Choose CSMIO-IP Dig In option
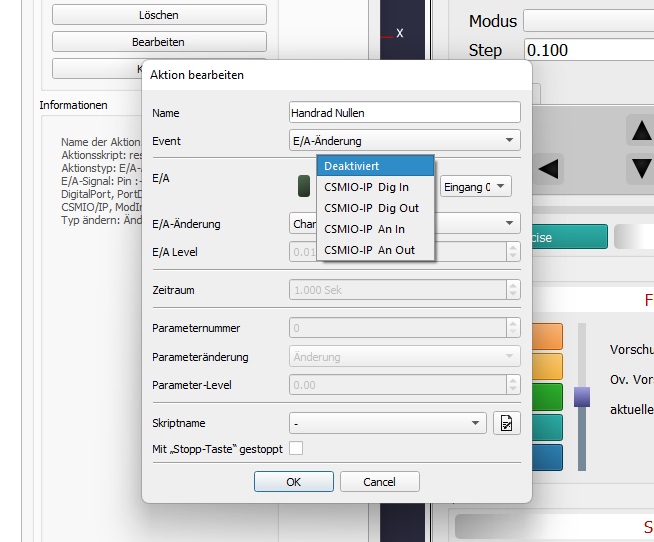 click(375, 187)
